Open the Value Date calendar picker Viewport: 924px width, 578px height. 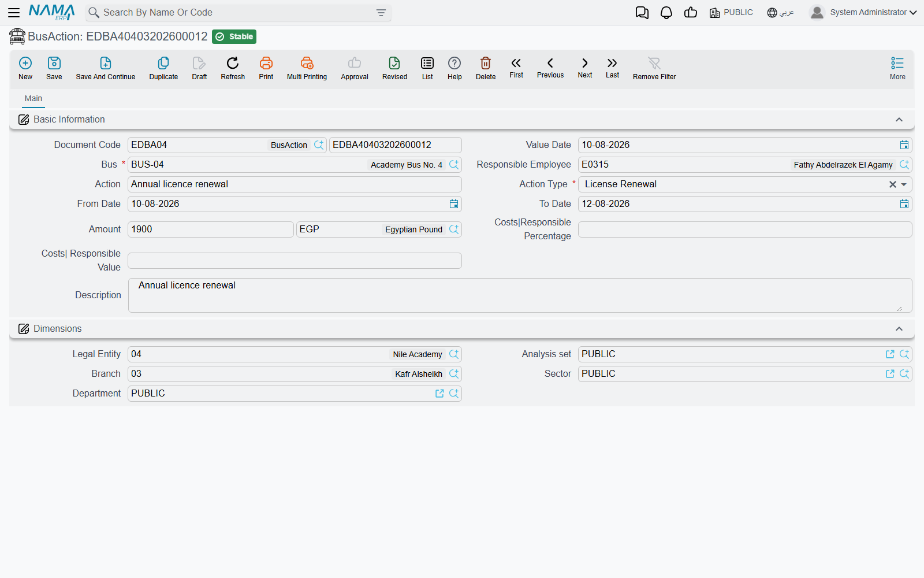tap(904, 145)
